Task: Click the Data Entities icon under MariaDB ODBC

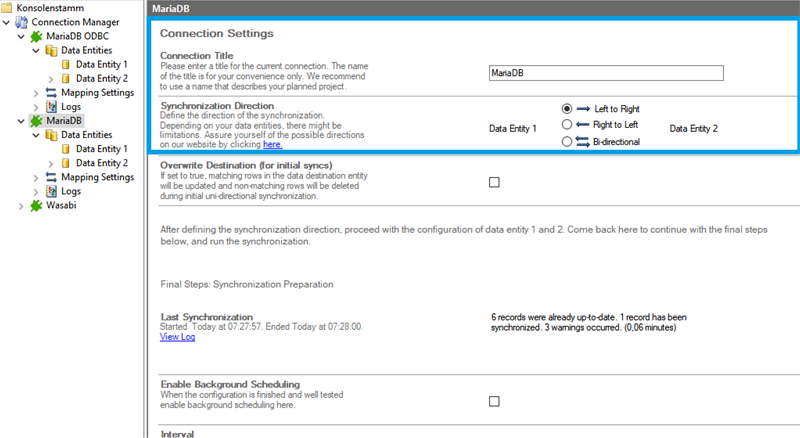Action: coord(51,50)
